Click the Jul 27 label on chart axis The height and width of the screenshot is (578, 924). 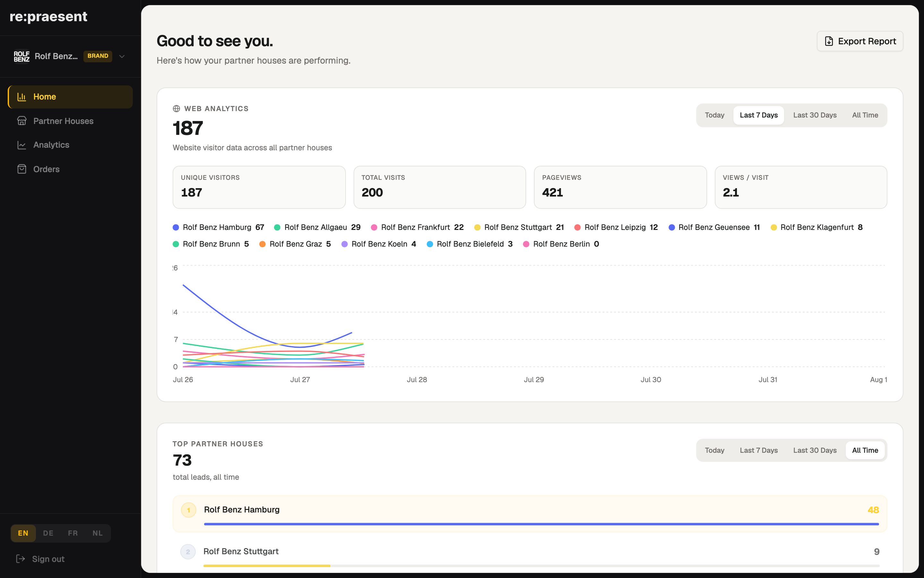(x=300, y=380)
